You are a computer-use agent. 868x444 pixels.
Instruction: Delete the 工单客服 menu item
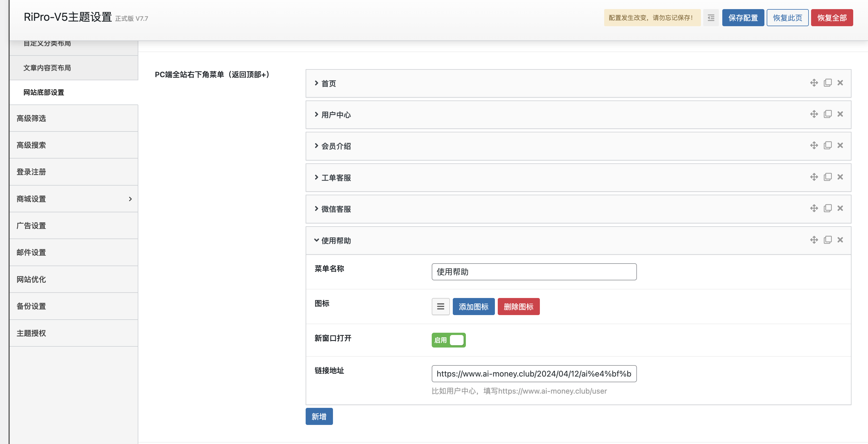840,177
